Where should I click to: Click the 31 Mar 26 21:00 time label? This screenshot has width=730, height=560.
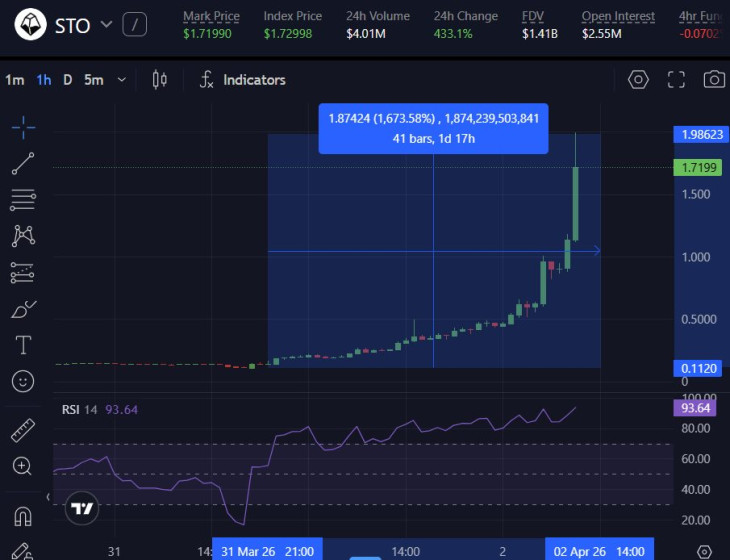(267, 551)
